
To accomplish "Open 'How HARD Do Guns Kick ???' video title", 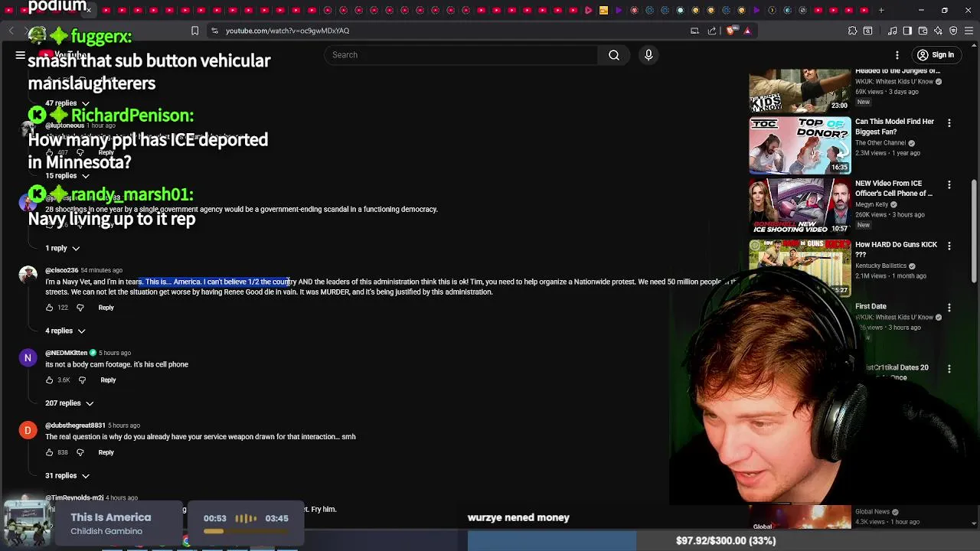I will 896,249.
